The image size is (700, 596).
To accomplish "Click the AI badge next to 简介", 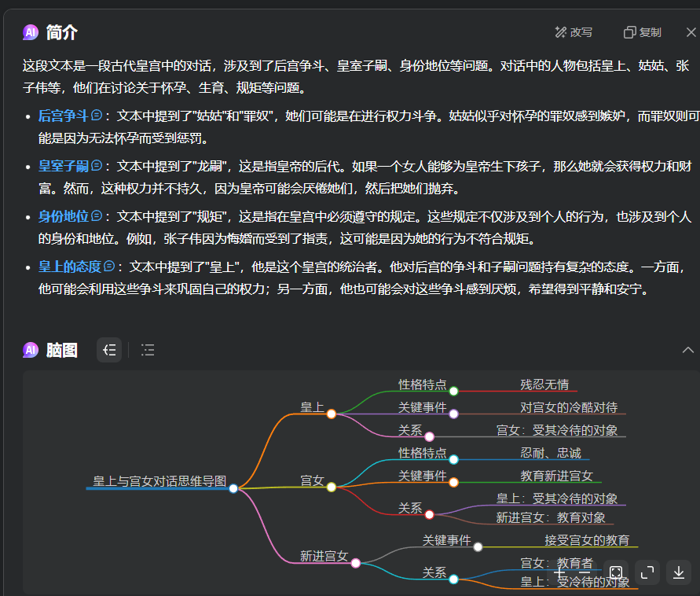I will [30, 32].
